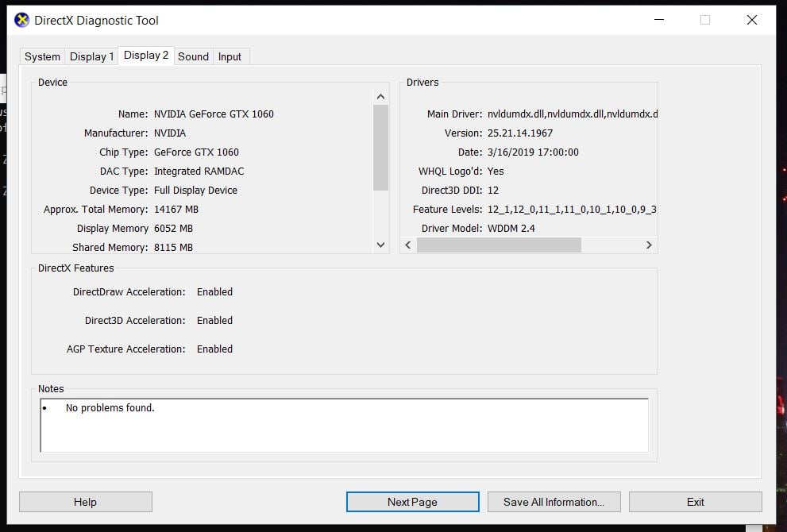787x532 pixels.
Task: Click the Chip Type value GeForce GTX 1060
Action: (196, 152)
